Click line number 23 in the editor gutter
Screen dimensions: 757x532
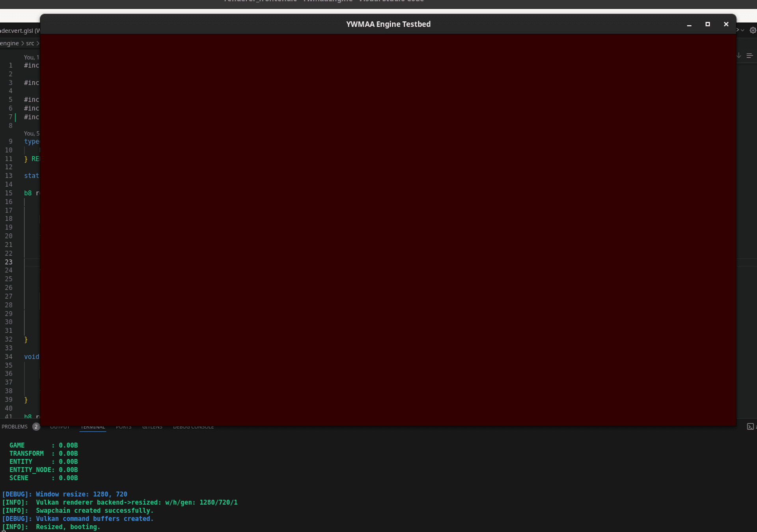pos(9,262)
